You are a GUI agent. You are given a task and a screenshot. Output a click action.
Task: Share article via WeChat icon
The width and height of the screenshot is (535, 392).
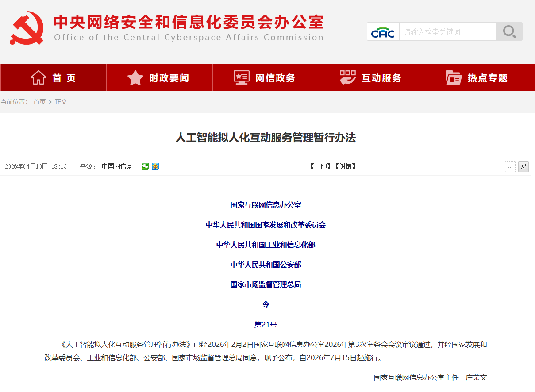pos(145,166)
